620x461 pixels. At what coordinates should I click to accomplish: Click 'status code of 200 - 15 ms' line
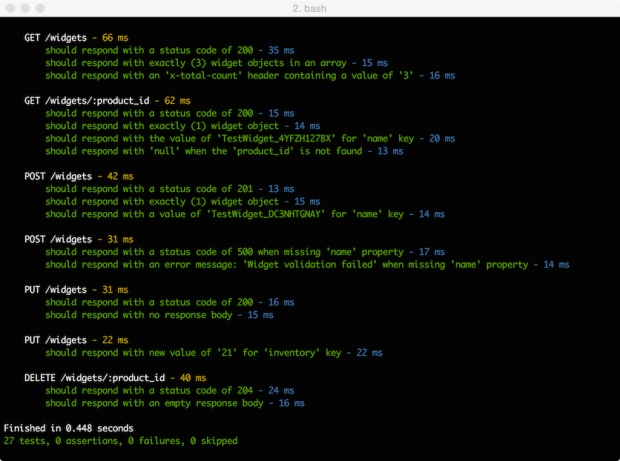coord(170,113)
